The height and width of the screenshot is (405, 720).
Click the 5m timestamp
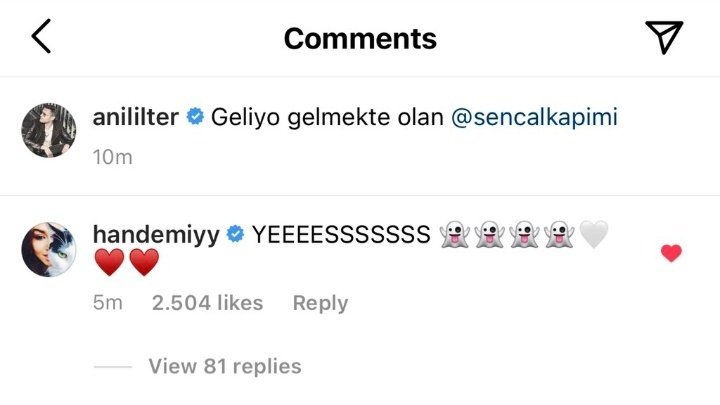[x=107, y=303]
